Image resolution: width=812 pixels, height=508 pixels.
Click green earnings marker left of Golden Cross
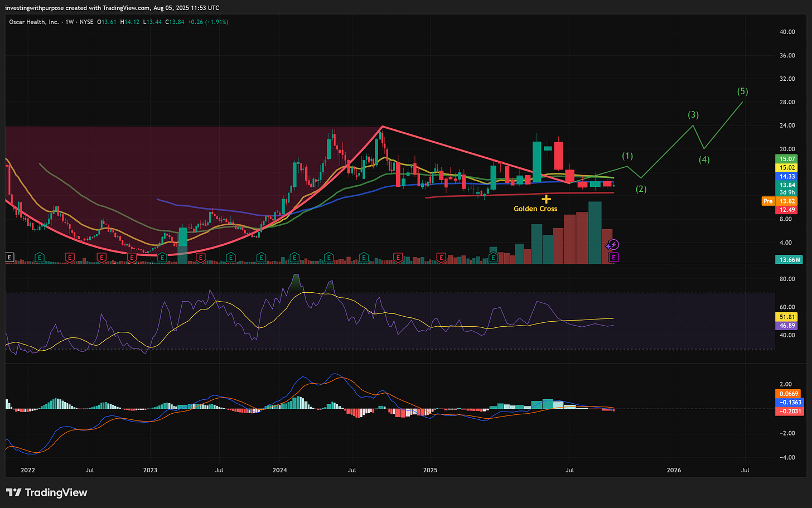[494, 257]
